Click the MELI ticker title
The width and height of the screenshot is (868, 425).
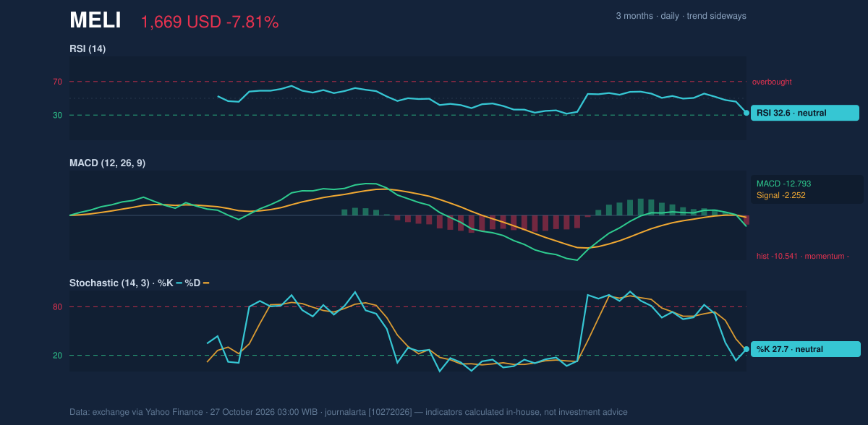coord(95,20)
